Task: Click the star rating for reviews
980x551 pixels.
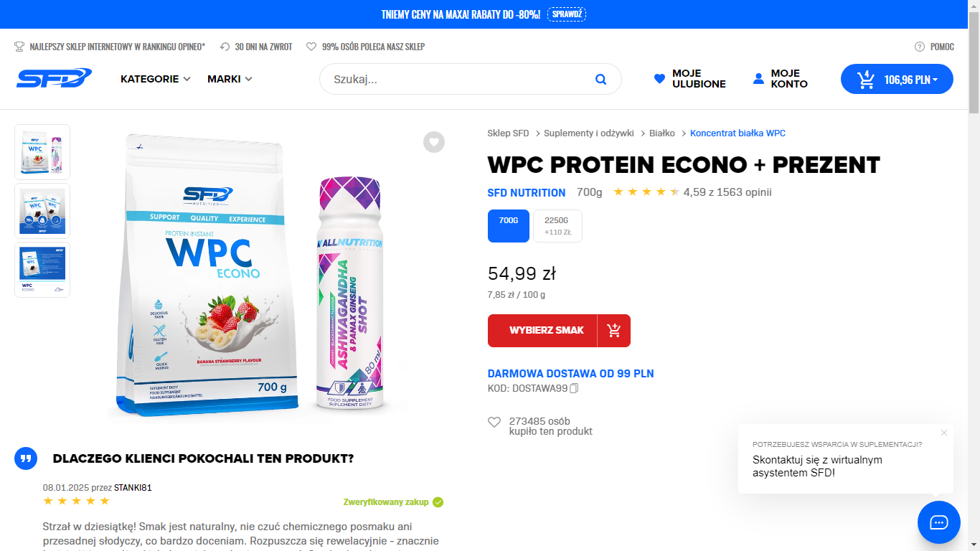Action: click(x=646, y=192)
